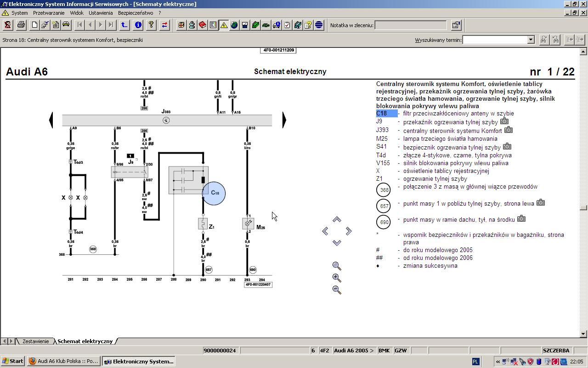
Task: Click the Notatka w zleceniu input field
Action: click(x=411, y=25)
